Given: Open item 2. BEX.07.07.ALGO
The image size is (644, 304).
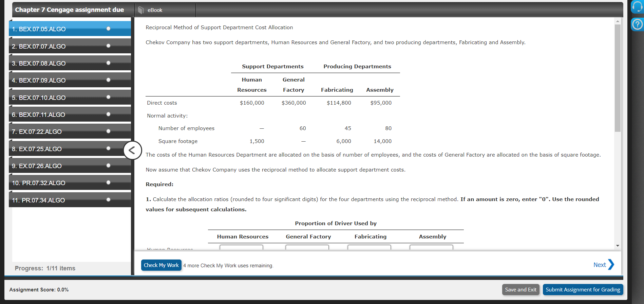Looking at the screenshot, I should coord(70,46).
